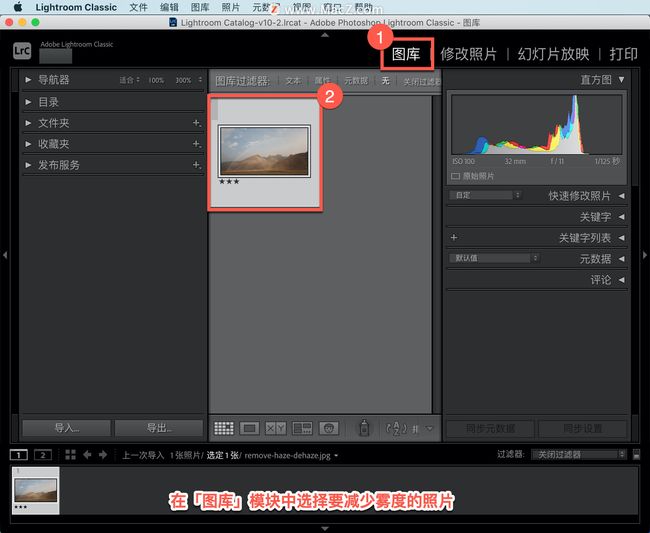Open the 编辑 menu

click(169, 7)
